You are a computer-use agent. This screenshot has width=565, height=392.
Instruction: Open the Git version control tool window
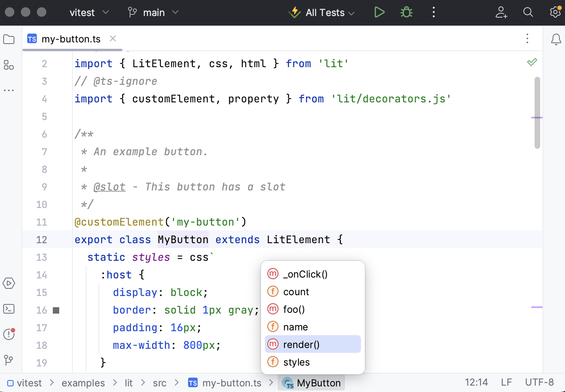9,360
